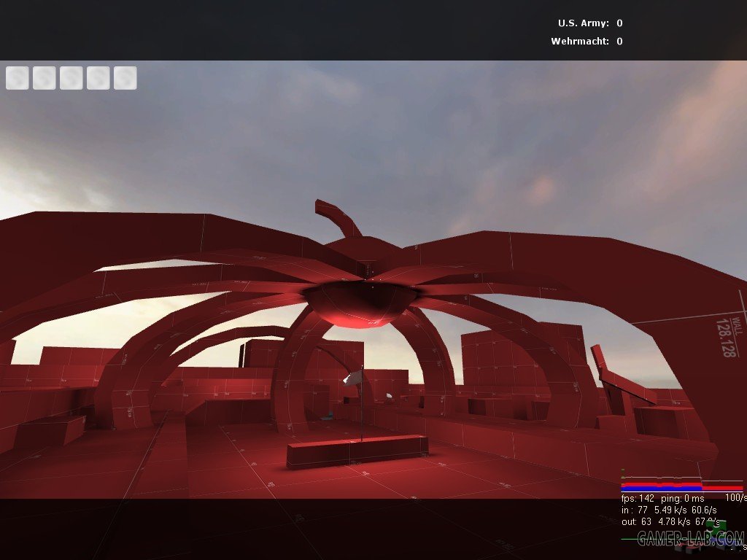Click the third (middle) capture point icon
747x560 pixels.
tap(71, 78)
